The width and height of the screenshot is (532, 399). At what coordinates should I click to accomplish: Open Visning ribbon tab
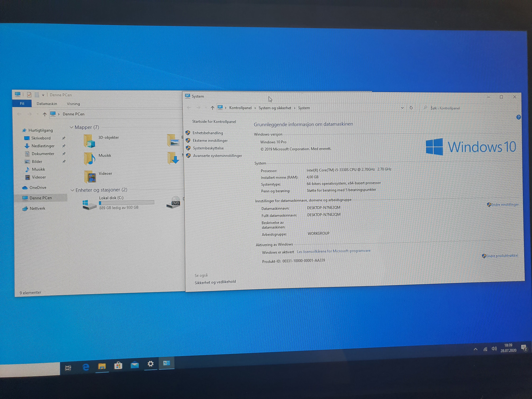(x=73, y=104)
